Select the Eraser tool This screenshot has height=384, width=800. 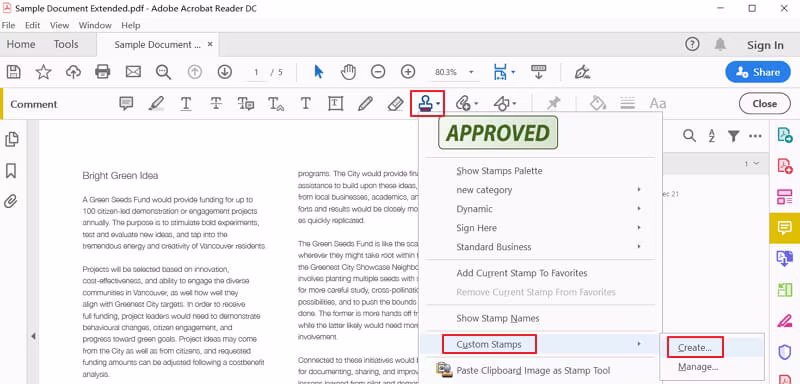[395, 104]
